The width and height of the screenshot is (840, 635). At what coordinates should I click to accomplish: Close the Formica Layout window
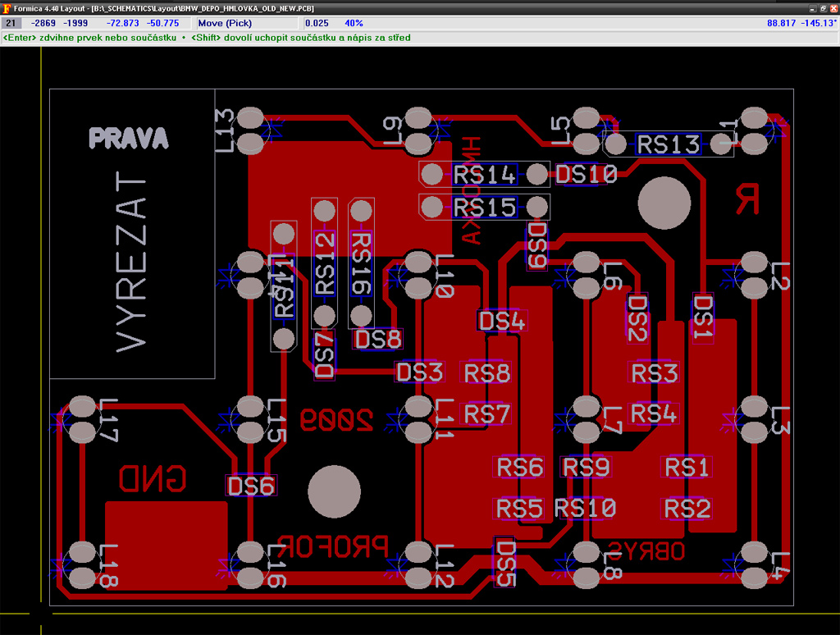[833, 7]
